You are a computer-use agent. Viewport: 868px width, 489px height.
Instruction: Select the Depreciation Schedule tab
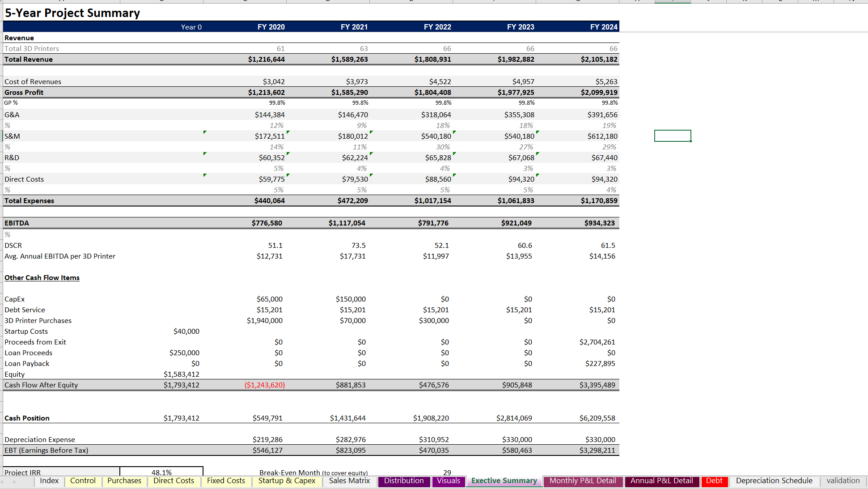(x=774, y=481)
